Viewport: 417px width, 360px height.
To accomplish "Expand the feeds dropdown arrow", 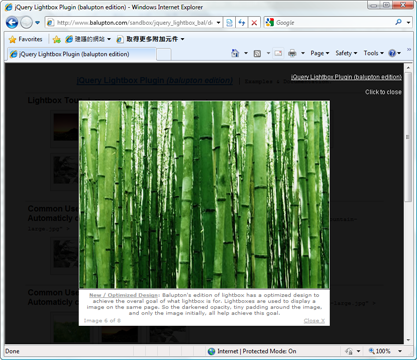I will pos(268,53).
